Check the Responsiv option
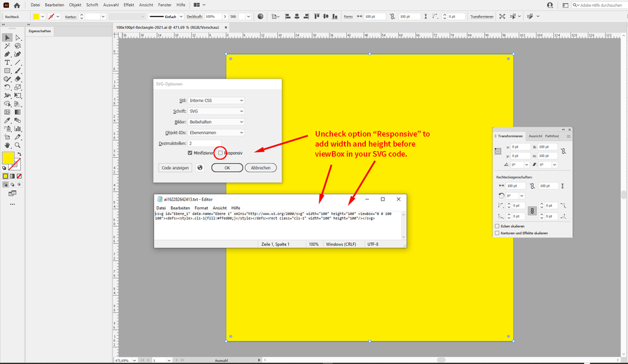 221,153
